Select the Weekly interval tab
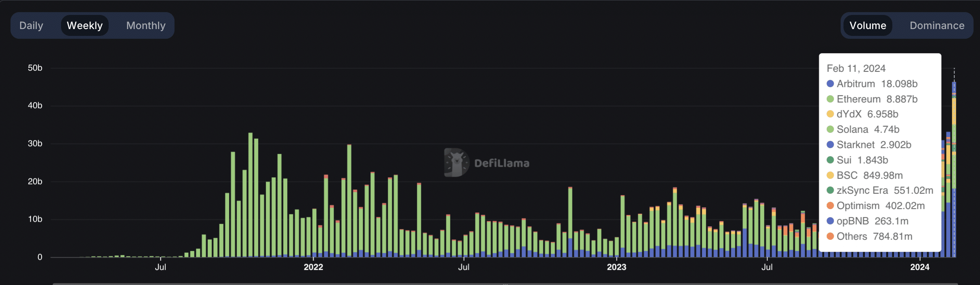Screen dimensions: 980x285 pyautogui.click(x=85, y=25)
